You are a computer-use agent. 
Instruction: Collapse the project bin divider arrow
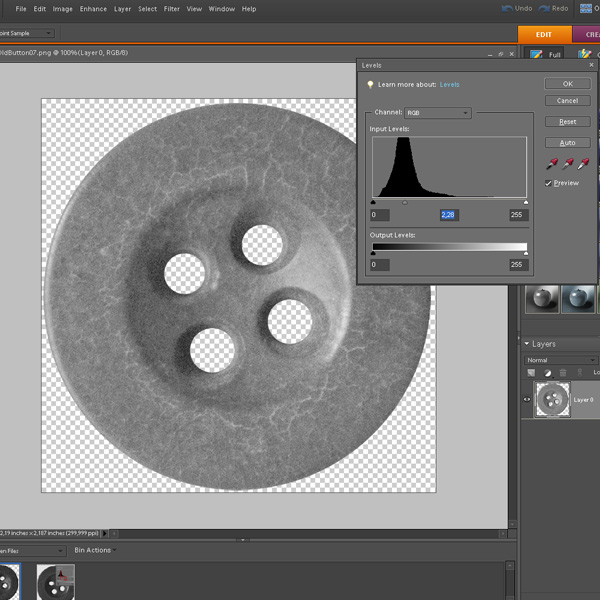click(x=243, y=540)
